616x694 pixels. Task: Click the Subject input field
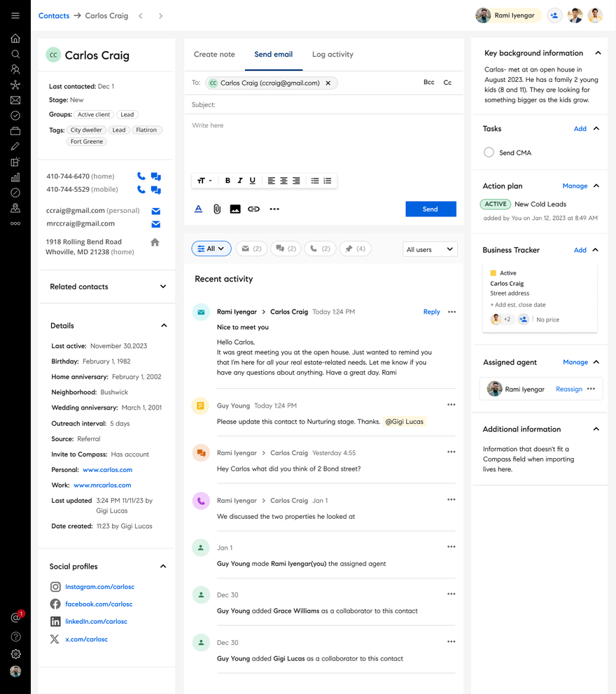[x=323, y=105]
